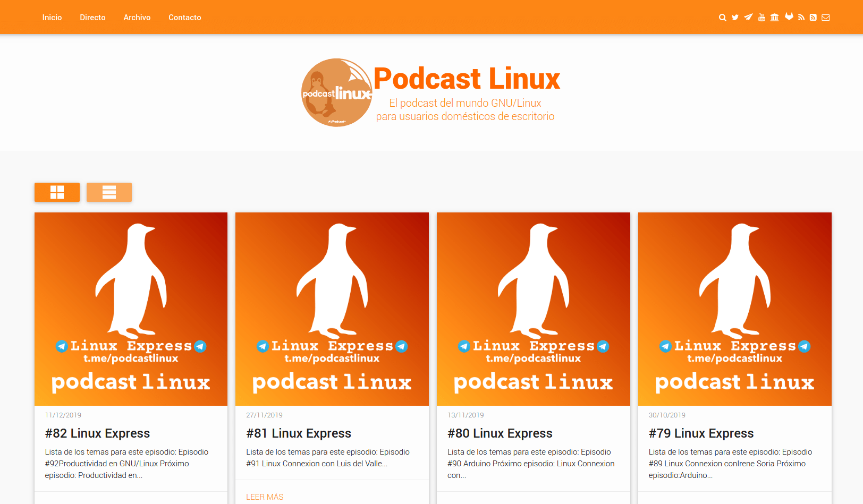Open the #82 Linux Express post title

[x=98, y=433]
